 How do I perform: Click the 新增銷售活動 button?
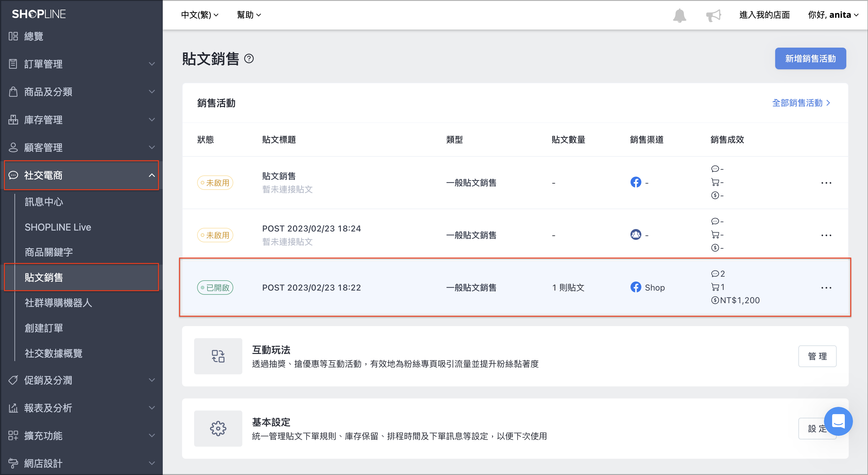click(810, 58)
